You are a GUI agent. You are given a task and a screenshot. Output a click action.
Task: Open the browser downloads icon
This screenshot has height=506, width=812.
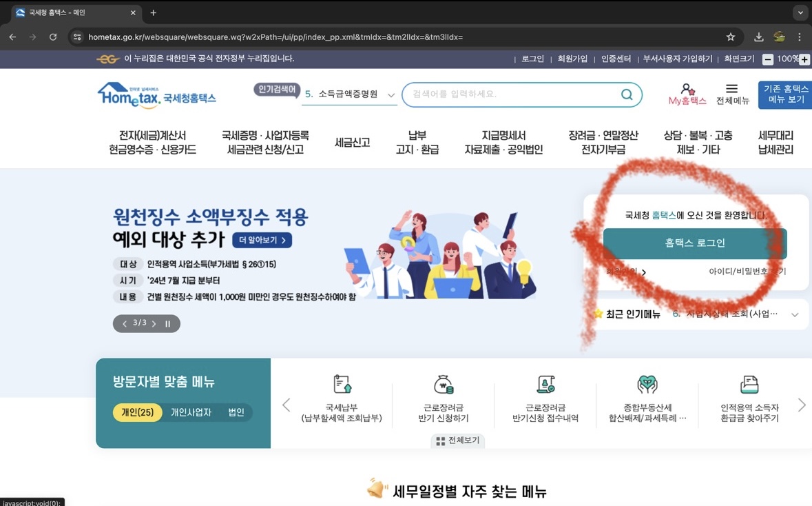[759, 37]
